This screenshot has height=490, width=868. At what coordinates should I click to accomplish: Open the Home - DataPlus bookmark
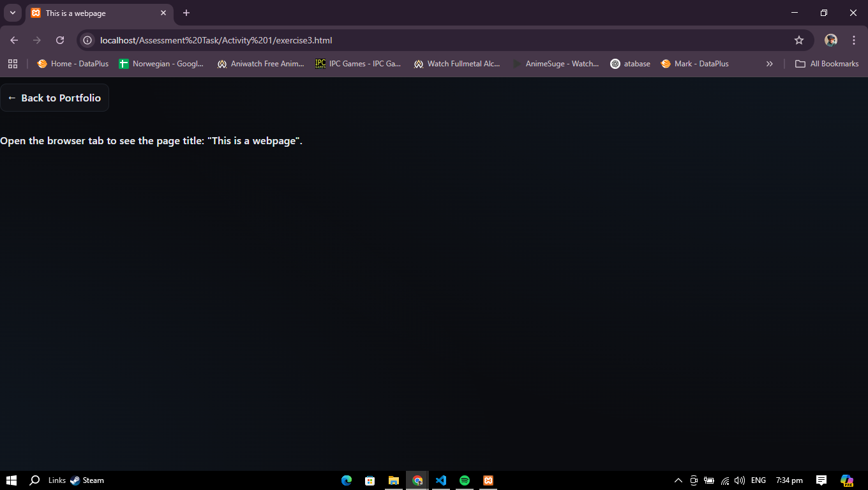[73, 64]
